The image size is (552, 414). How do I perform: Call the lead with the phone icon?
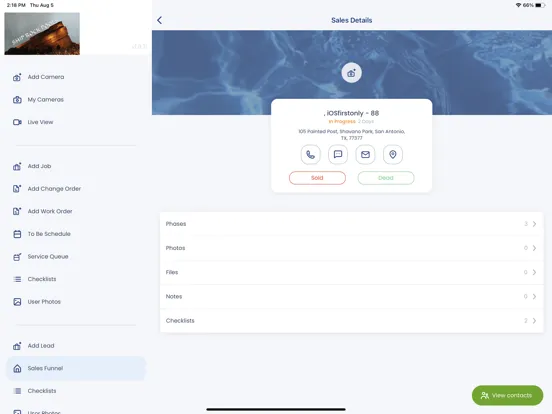pyautogui.click(x=310, y=155)
